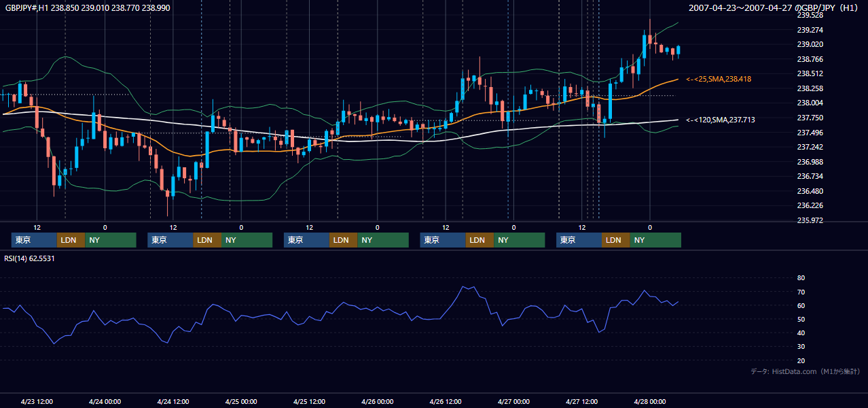
Task: Select the 4/27 00:00 time label
Action: (x=513, y=401)
